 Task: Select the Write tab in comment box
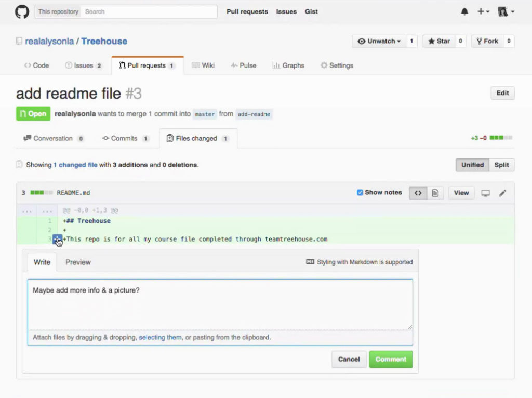[42, 262]
